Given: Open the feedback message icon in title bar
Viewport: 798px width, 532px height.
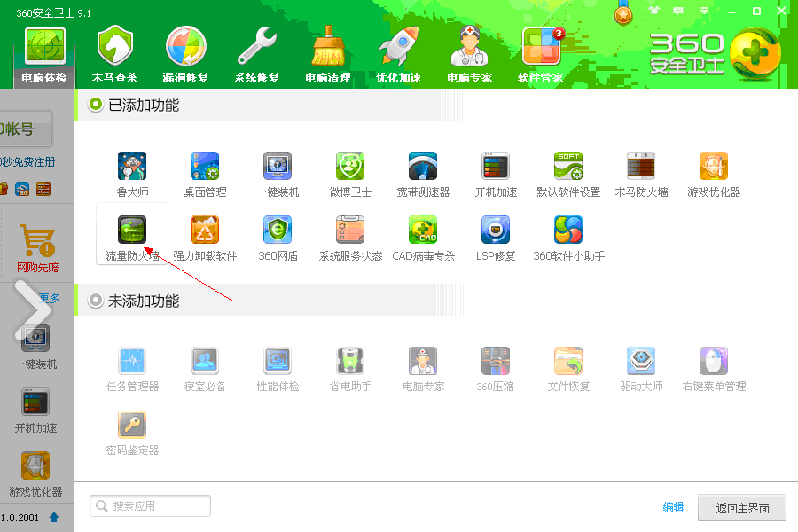Looking at the screenshot, I should pyautogui.click(x=678, y=10).
